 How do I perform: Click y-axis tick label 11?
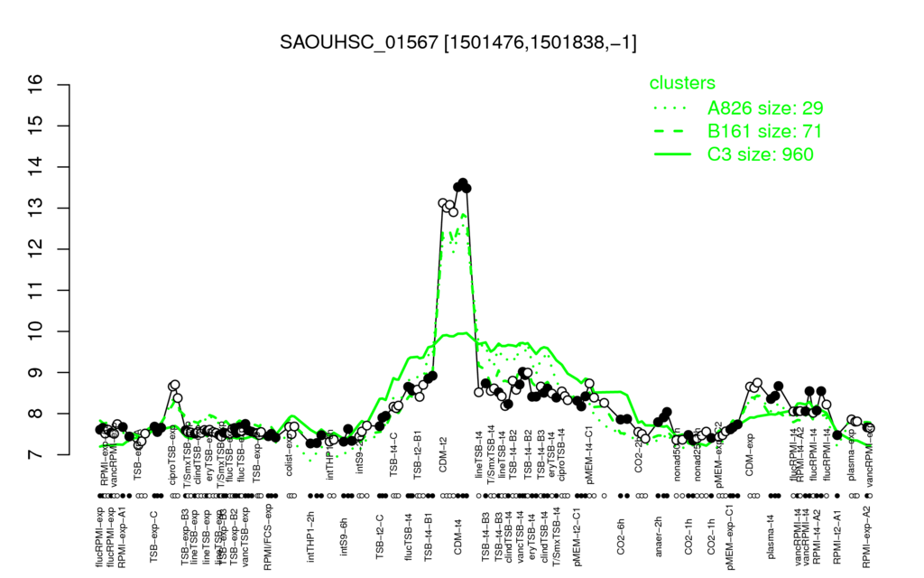point(36,290)
